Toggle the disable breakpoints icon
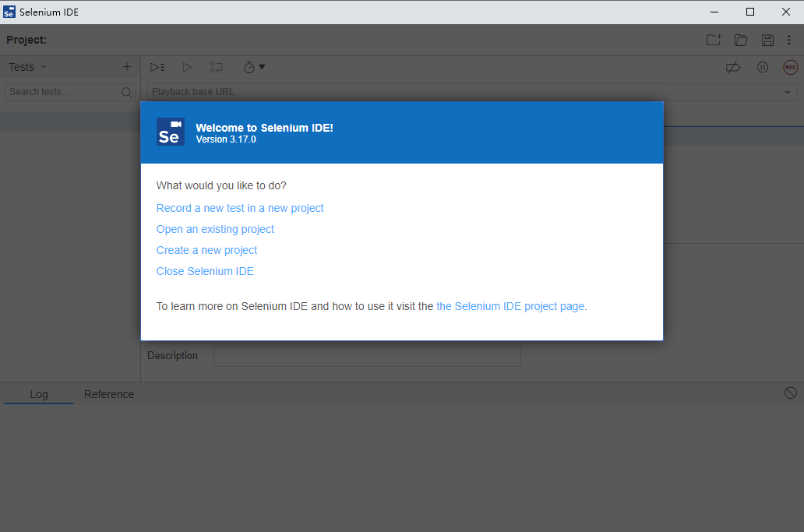Viewport: 804px width, 532px height. coord(733,67)
